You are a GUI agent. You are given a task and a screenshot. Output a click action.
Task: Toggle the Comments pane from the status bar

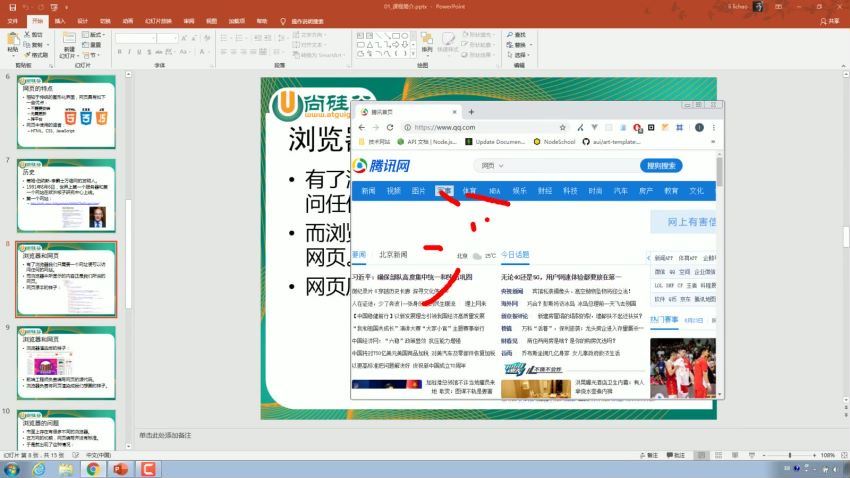[676, 455]
